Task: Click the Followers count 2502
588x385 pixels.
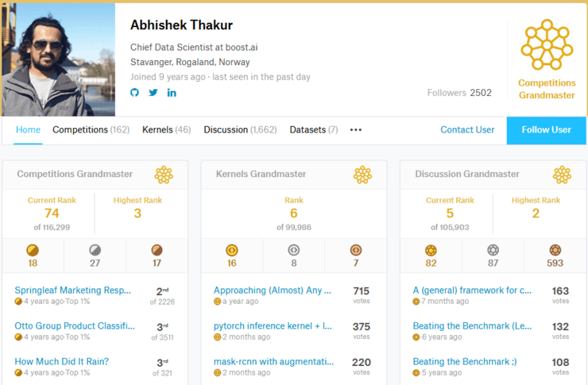Action: click(x=480, y=93)
